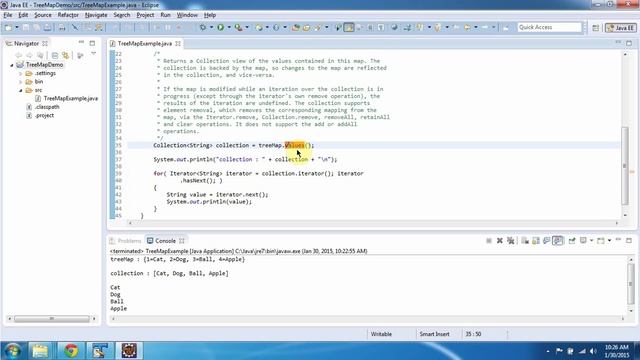This screenshot has width=640, height=360.
Task: Maximize the editor area
Action: pos(629,43)
